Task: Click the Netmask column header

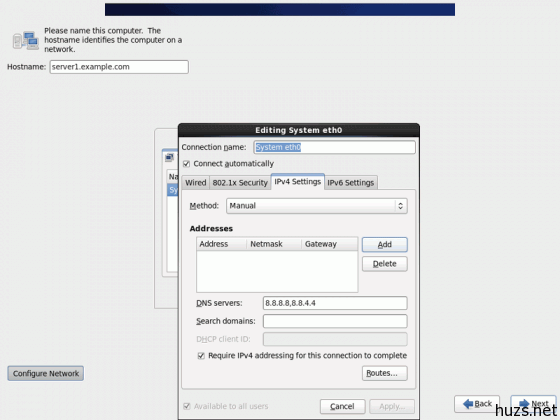Action: tap(274, 244)
